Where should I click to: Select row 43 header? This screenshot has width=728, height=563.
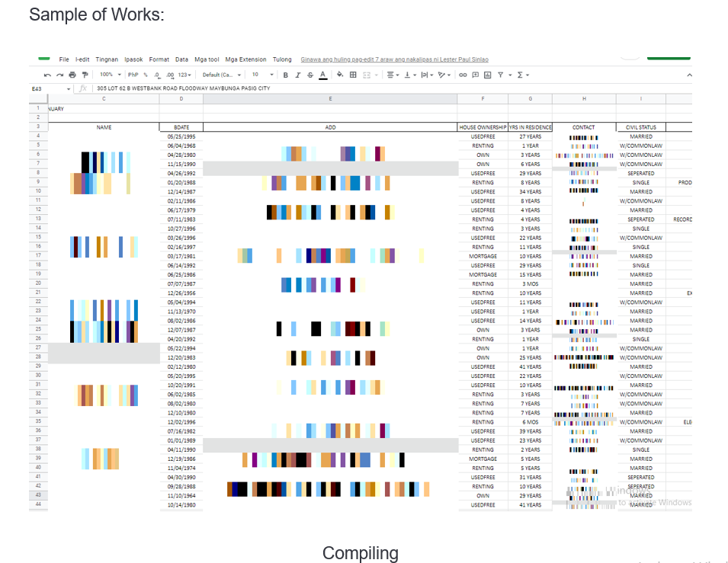[38, 494]
